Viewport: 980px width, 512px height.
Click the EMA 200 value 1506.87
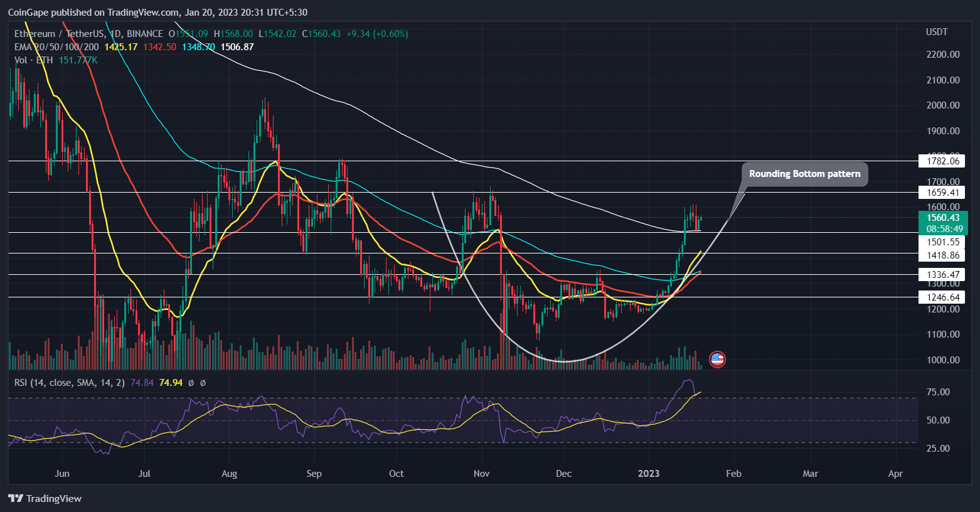coord(237,47)
